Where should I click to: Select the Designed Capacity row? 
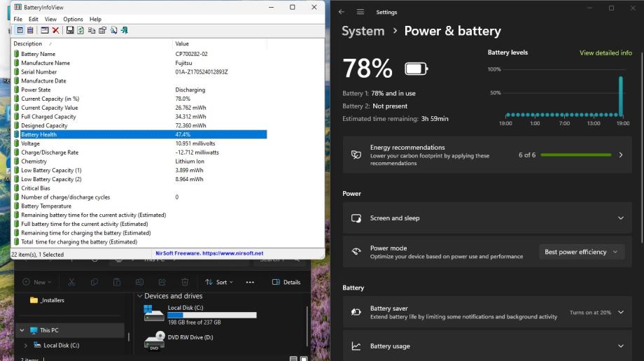(x=139, y=125)
